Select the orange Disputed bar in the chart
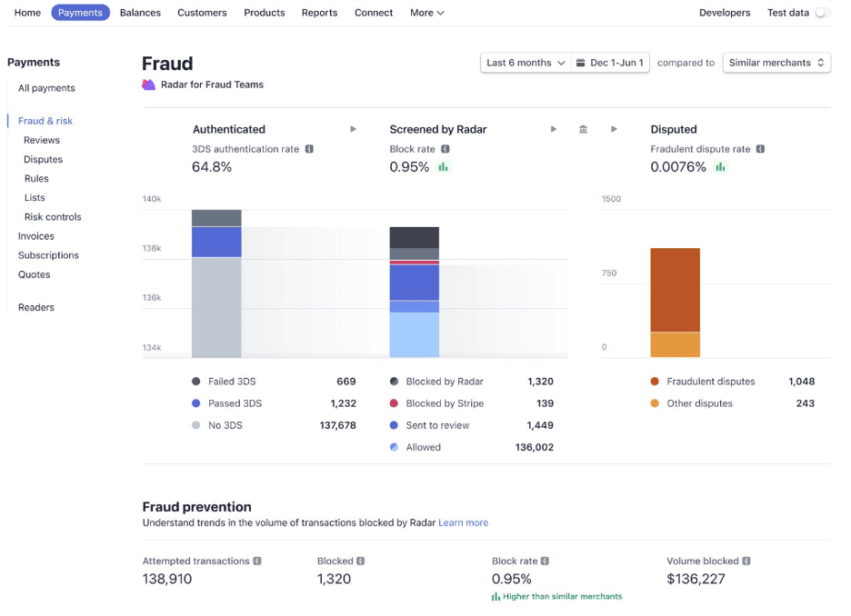This screenshot has width=851, height=616. pyautogui.click(x=675, y=291)
